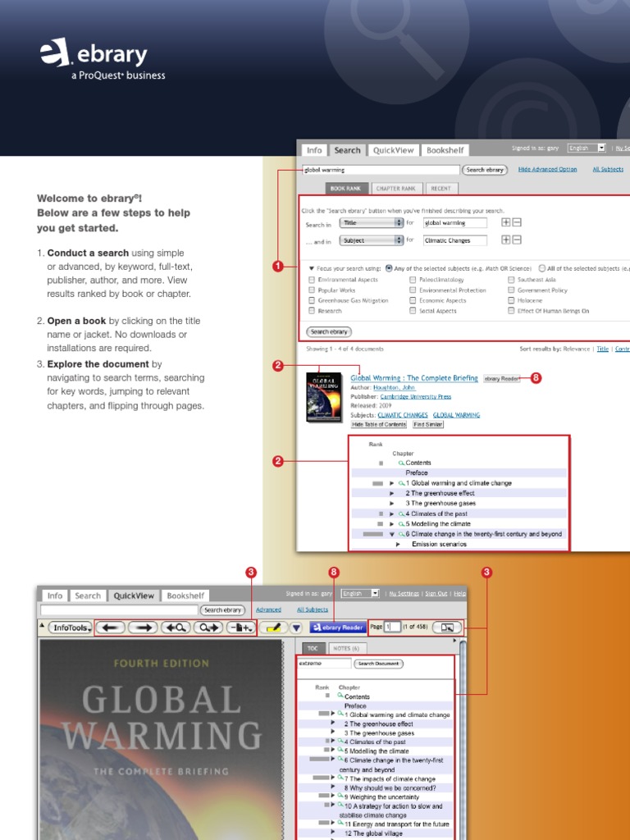The image size is (630, 840).
Task: Switch to the RECENT tab
Action: (x=441, y=189)
